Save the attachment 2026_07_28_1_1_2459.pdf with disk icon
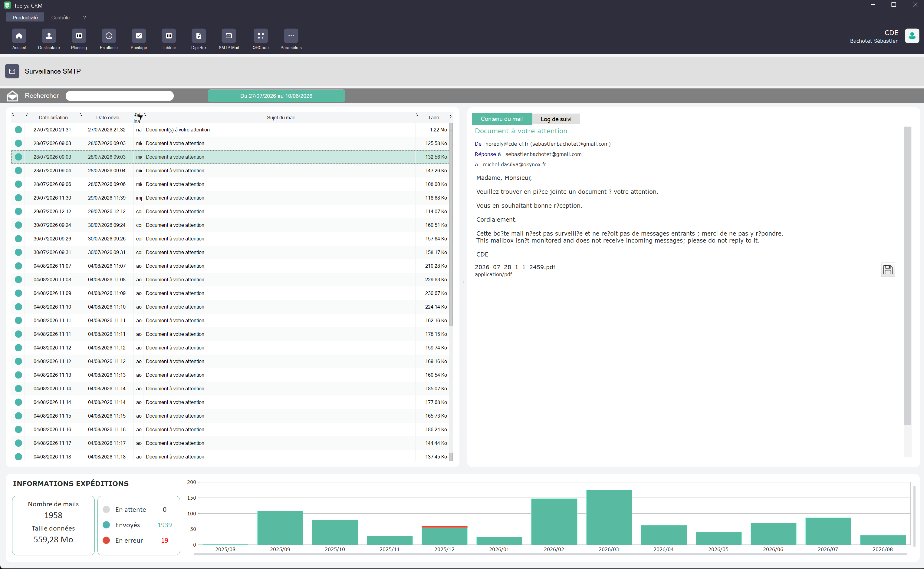Viewport: 924px width, 569px height. 888,270
